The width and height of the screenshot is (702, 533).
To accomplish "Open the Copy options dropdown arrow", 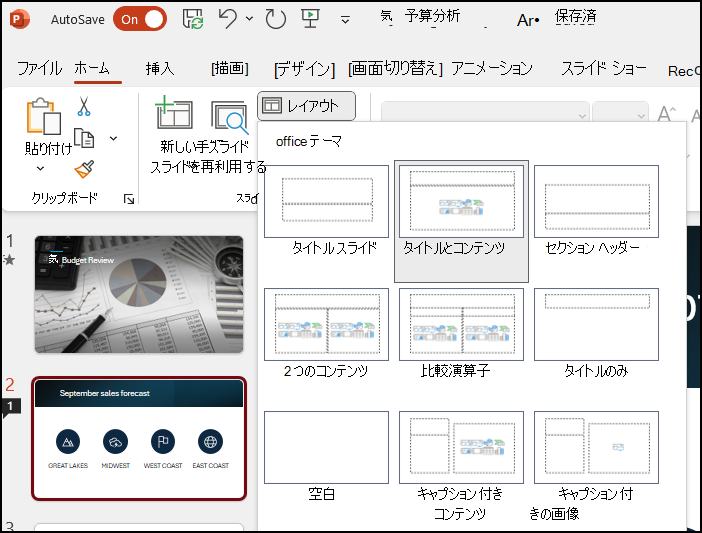I will click(114, 138).
